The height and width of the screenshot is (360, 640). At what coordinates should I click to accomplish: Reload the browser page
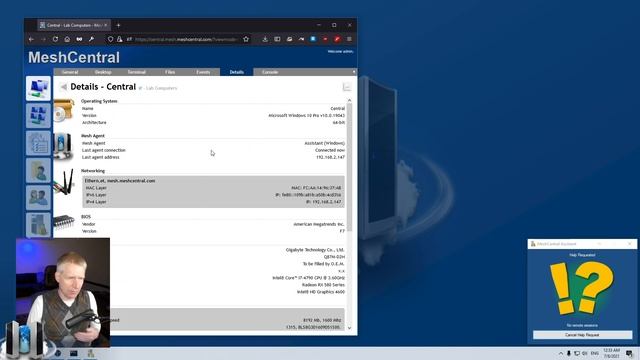coord(56,39)
